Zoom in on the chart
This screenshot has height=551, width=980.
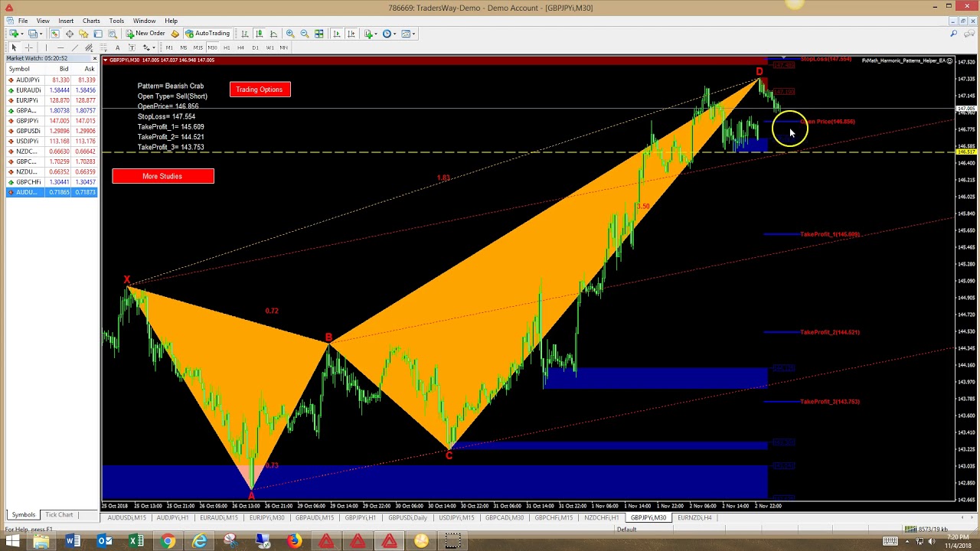[290, 34]
